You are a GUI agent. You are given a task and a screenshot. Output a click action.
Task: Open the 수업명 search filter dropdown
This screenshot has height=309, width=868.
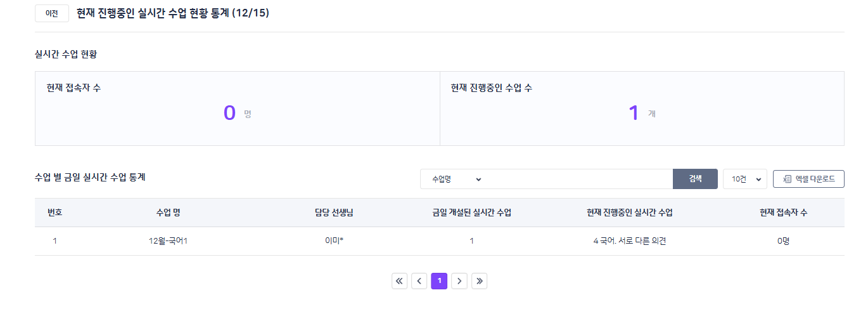[x=456, y=180]
